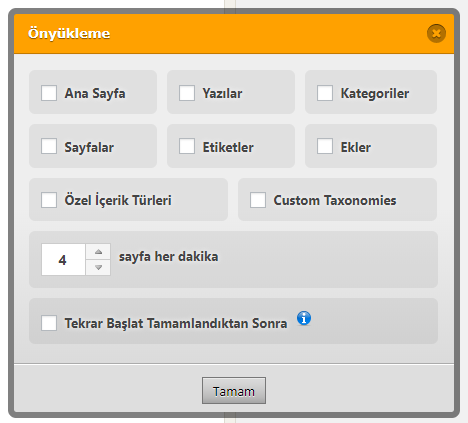Click the Tamam button
Screen dimensions: 468x423
click(234, 391)
